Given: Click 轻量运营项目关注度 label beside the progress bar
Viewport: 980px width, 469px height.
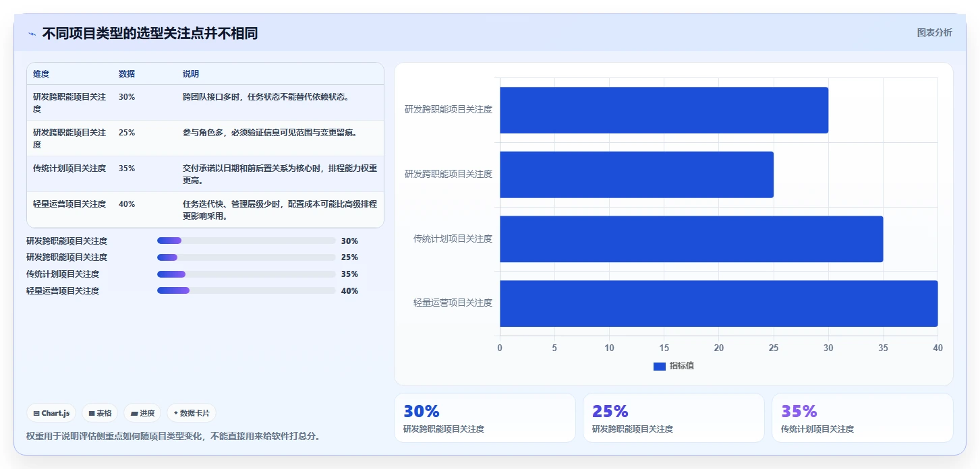Looking at the screenshot, I should coord(63,291).
